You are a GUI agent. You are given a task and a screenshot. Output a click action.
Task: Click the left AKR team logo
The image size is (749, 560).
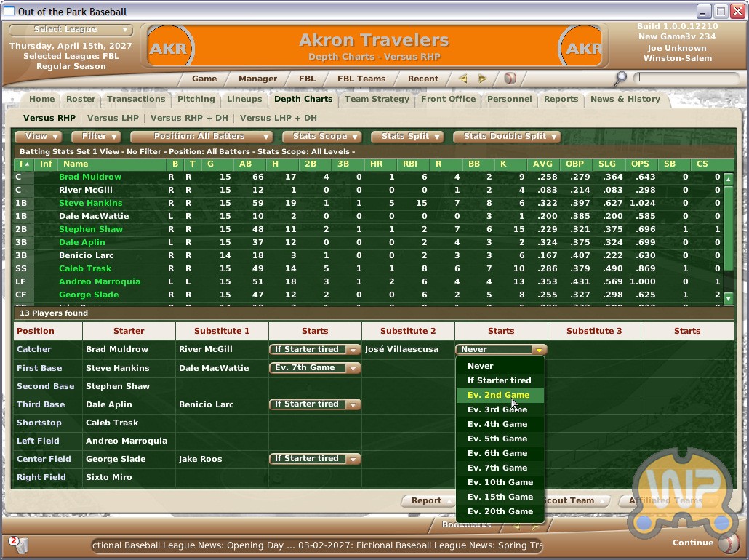click(x=170, y=48)
